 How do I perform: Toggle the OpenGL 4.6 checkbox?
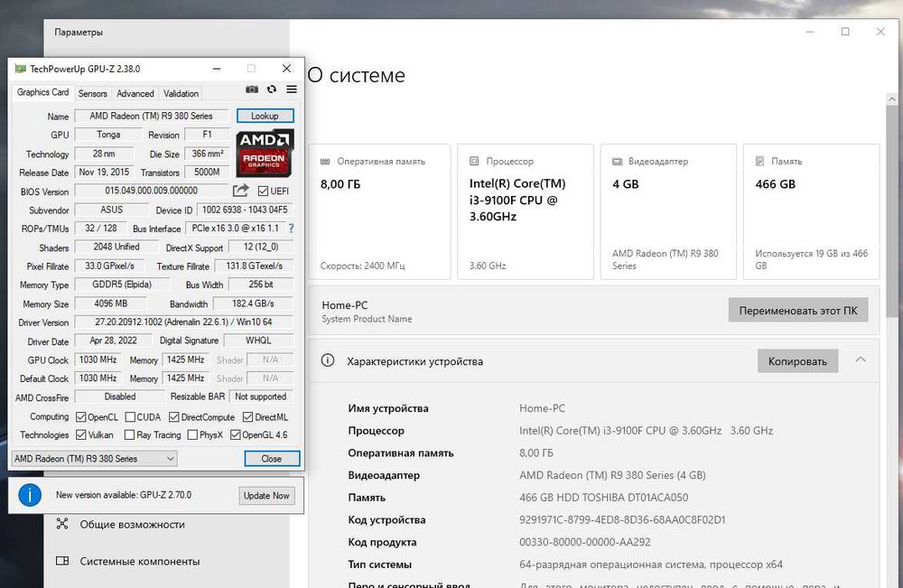235,434
